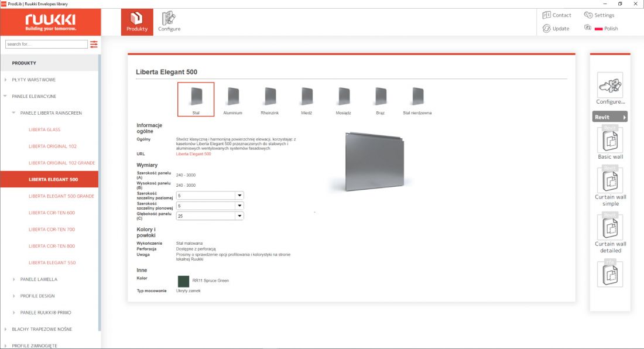Open the Produkty tab
This screenshot has width=644, height=349.
(137, 22)
